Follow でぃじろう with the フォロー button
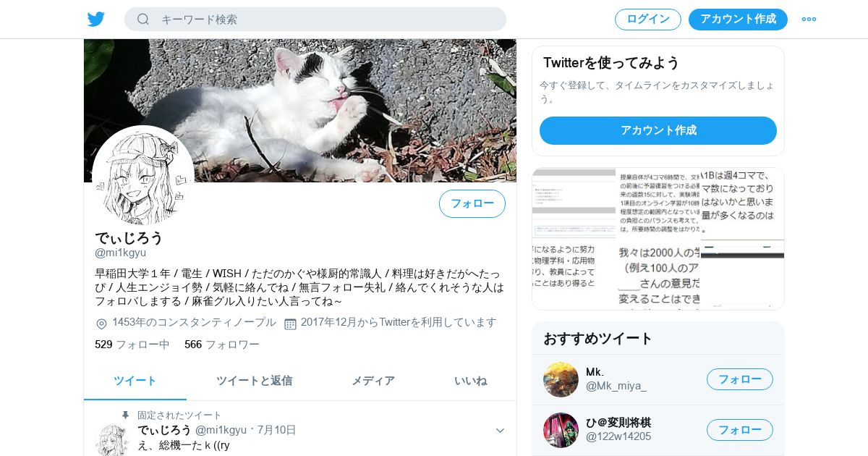The height and width of the screenshot is (456, 868). tap(472, 204)
